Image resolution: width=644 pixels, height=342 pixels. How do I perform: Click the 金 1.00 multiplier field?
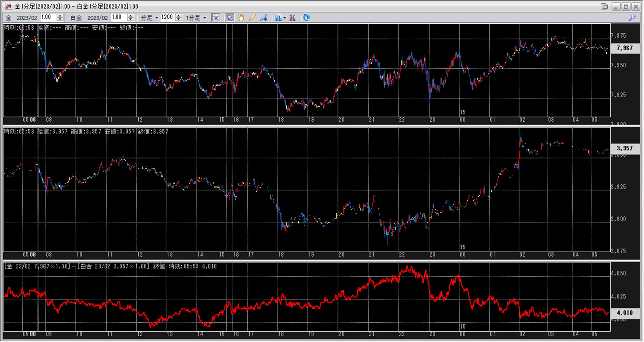(x=48, y=17)
